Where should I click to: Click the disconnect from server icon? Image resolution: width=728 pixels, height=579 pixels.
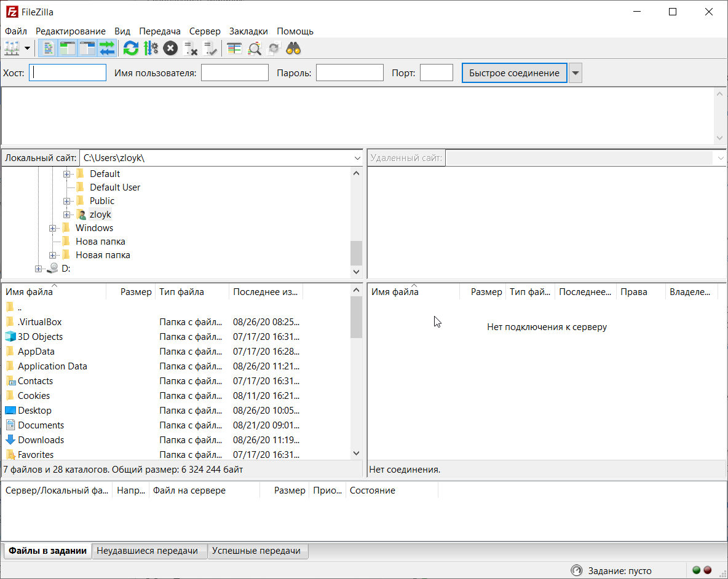pyautogui.click(x=191, y=48)
